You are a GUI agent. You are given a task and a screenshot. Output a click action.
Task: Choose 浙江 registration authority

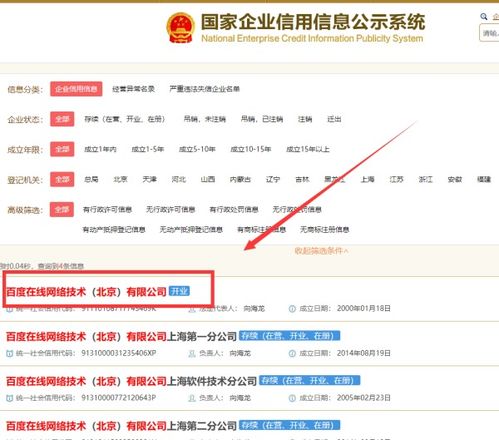coord(425,179)
